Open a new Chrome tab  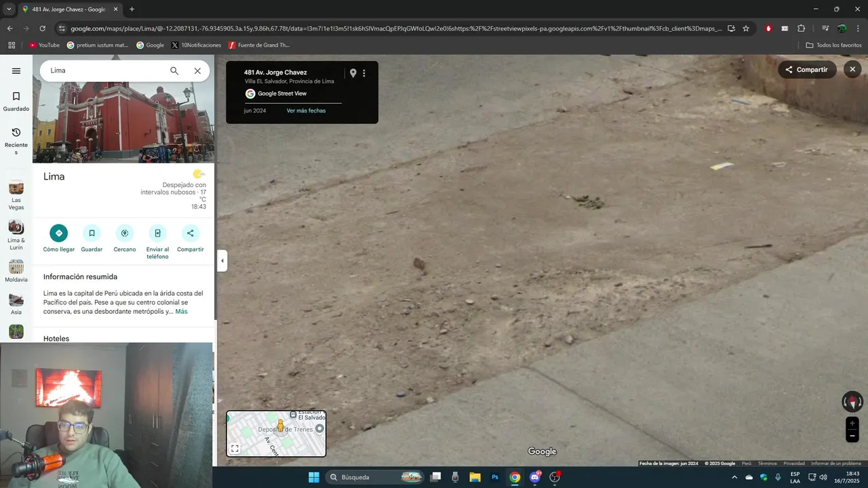132,9
